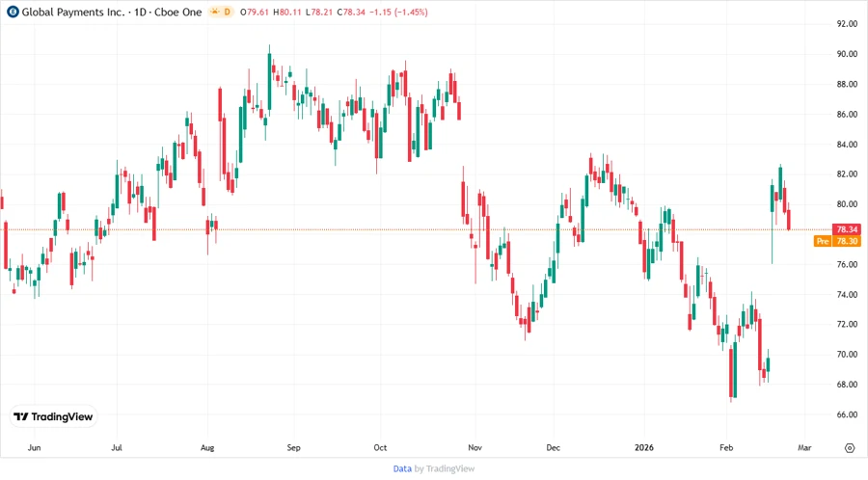Viewport: 868px width, 480px height.
Task: Click the Sep time axis label
Action: pos(293,447)
